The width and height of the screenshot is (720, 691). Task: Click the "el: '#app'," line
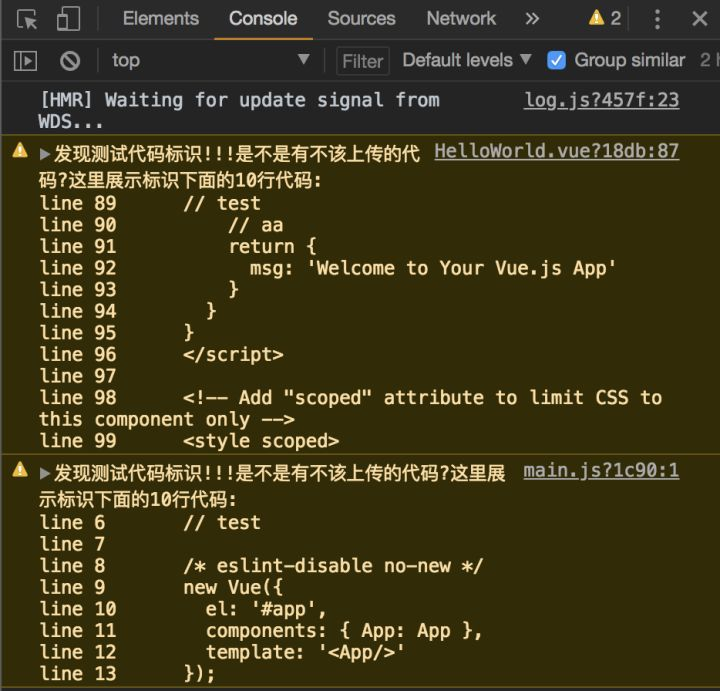tap(266, 609)
